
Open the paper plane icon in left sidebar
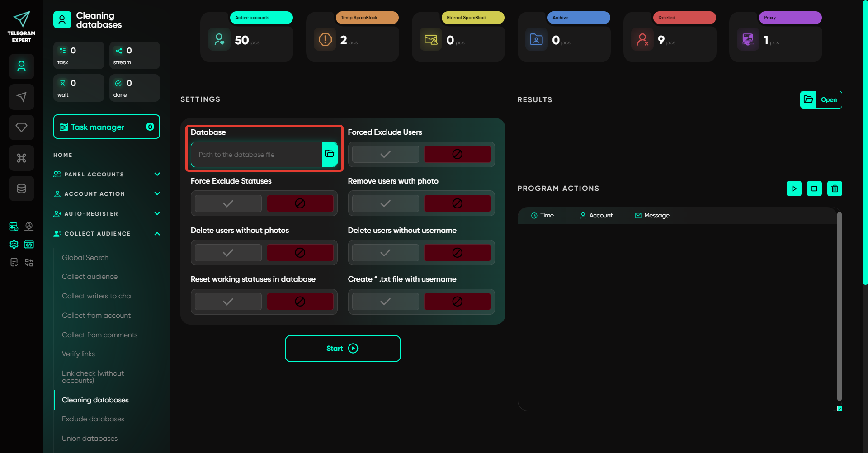click(x=21, y=97)
